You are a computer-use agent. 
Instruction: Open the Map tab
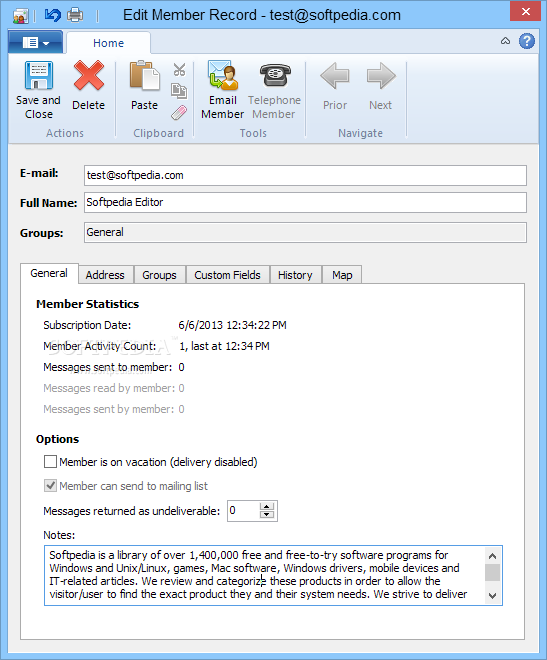[x=342, y=275]
